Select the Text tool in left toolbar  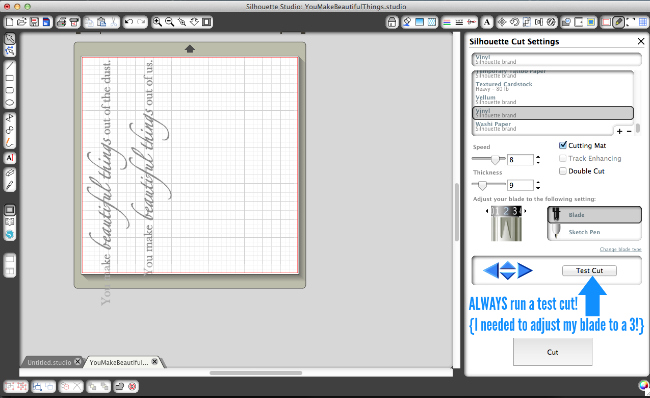(x=10, y=158)
